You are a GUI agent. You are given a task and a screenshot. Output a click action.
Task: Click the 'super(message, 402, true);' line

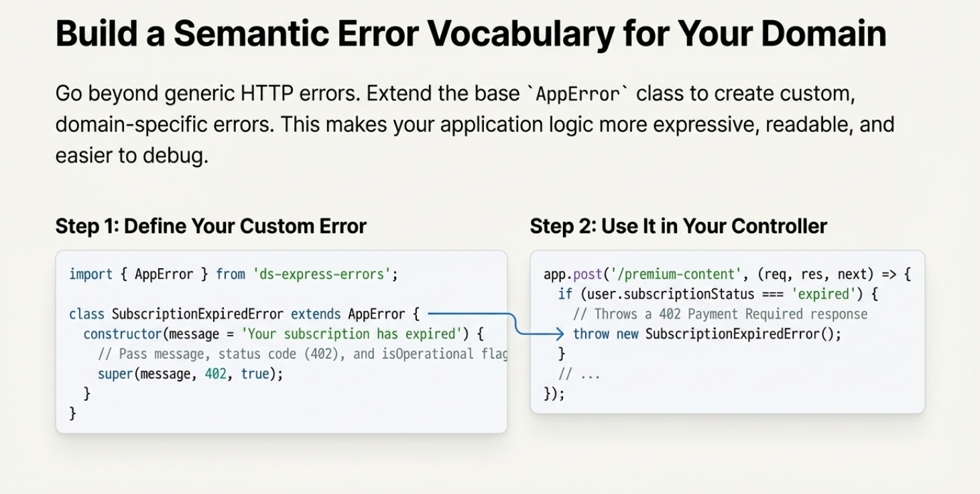(x=190, y=374)
